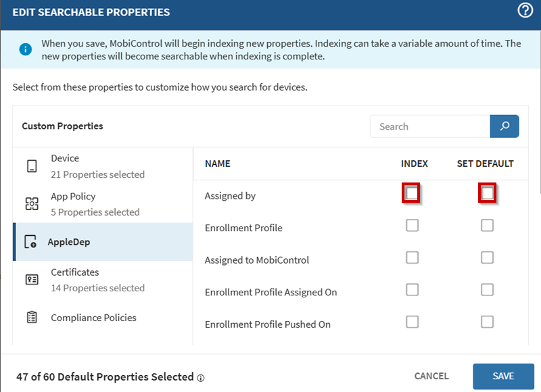The width and height of the screenshot is (541, 392).
Task: Click the App Policy icon
Action: [x=32, y=204]
